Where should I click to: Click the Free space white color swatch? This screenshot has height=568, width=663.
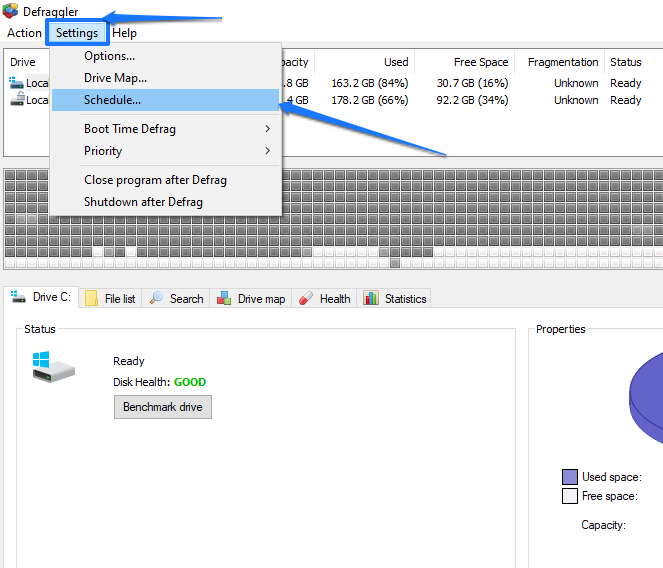pyautogui.click(x=570, y=496)
